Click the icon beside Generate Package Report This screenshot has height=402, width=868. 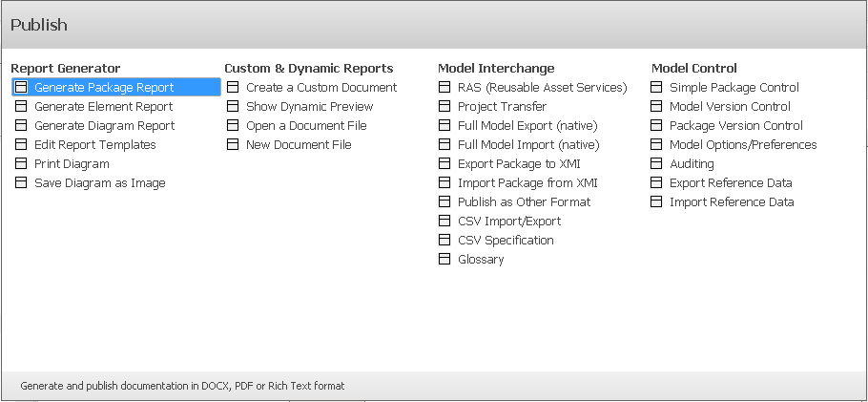coord(21,87)
